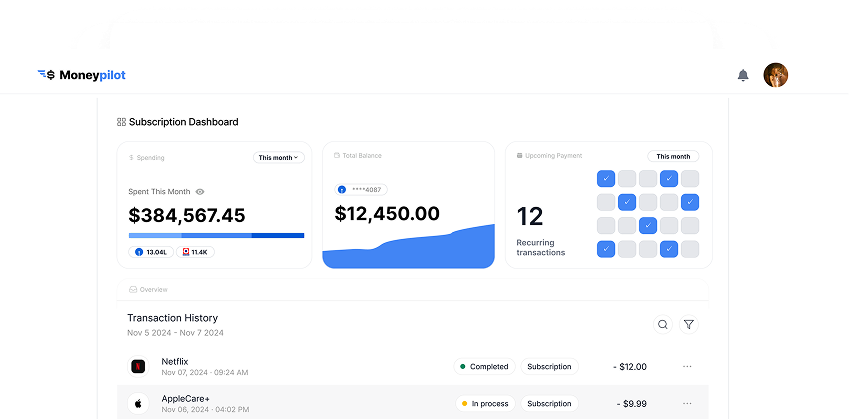Click the number 12 recurring count
The height and width of the screenshot is (419, 849).
click(x=530, y=217)
